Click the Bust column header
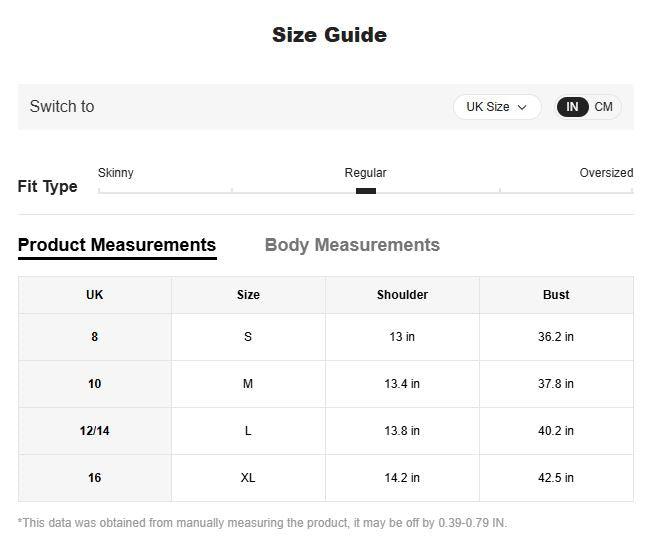This screenshot has width=654, height=542. [556, 295]
